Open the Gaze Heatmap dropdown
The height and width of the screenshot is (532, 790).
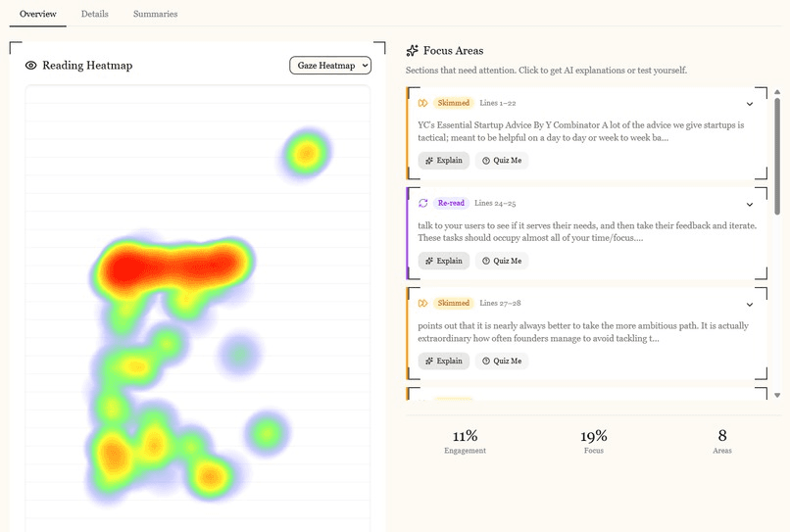point(330,66)
